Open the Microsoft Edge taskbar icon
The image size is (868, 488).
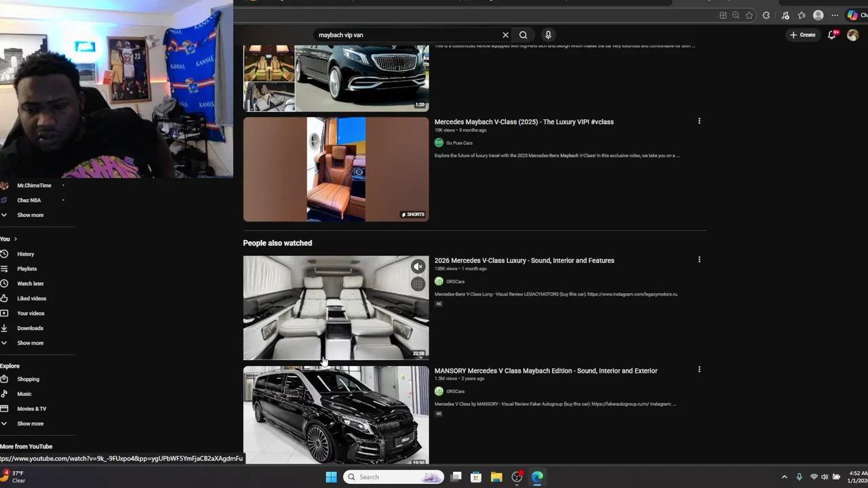[x=537, y=477]
